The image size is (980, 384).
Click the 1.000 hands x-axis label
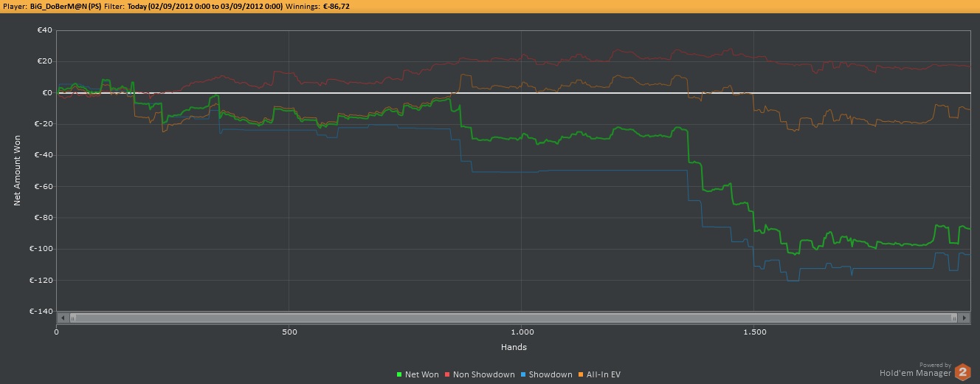point(521,332)
